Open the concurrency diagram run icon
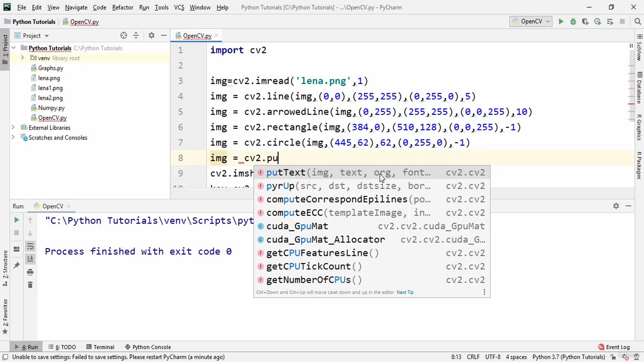644x362 pixels. tap(610, 22)
